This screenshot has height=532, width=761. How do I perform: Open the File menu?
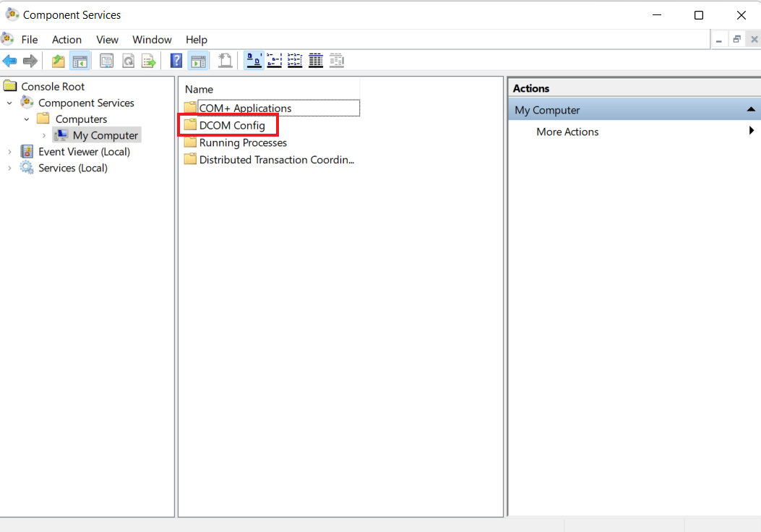coord(29,40)
